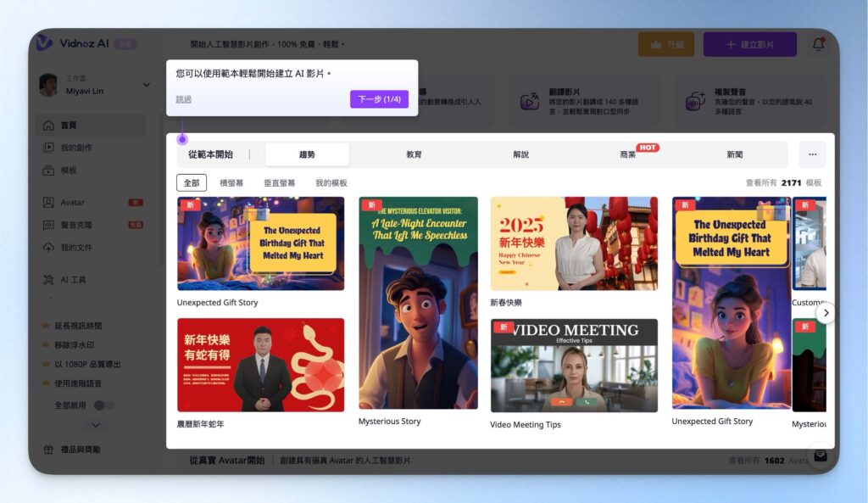
Task: Toggle the 全部啟用 switch
Action: 103,405
